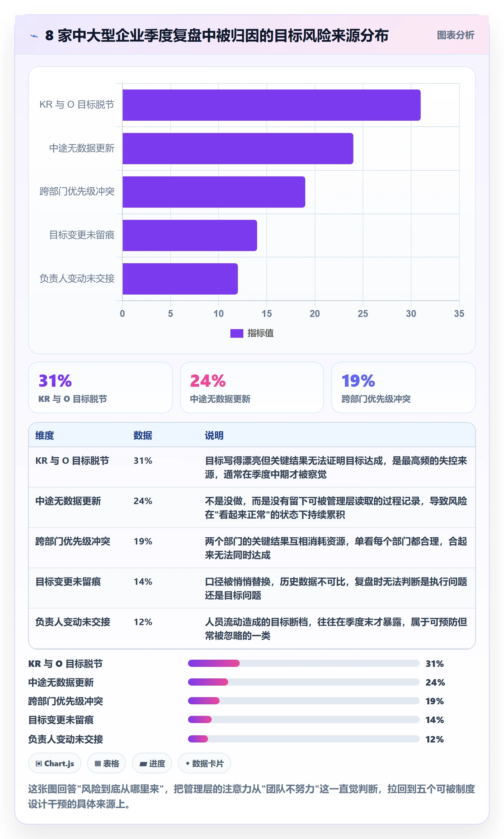Click the 12% progress bar

[x=304, y=739]
